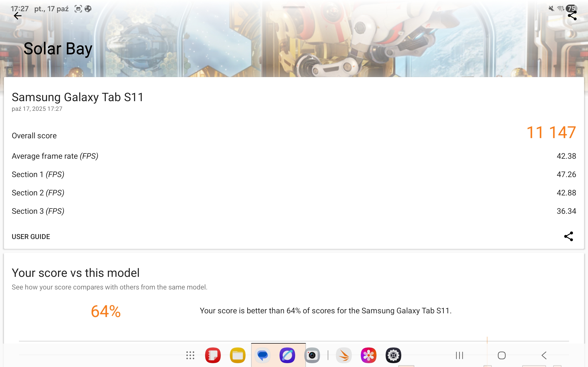Share the result from the score card
The image size is (588, 367).
pyautogui.click(x=568, y=236)
